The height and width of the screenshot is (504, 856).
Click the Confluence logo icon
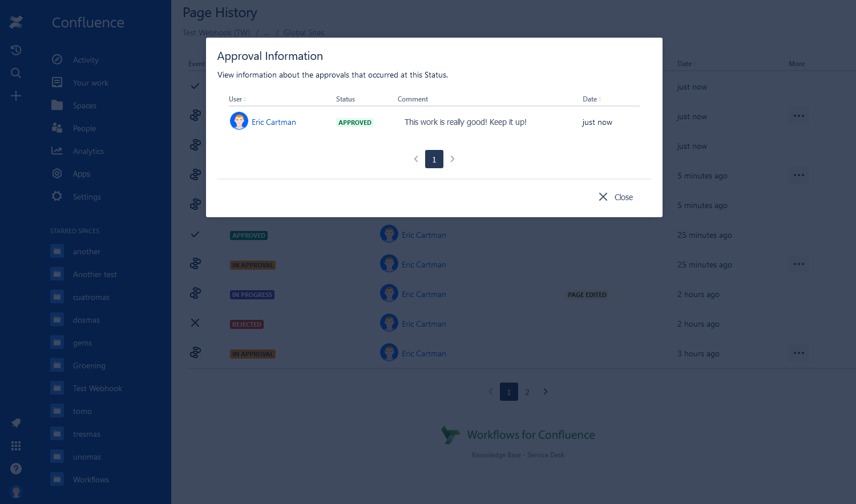pyautogui.click(x=16, y=22)
